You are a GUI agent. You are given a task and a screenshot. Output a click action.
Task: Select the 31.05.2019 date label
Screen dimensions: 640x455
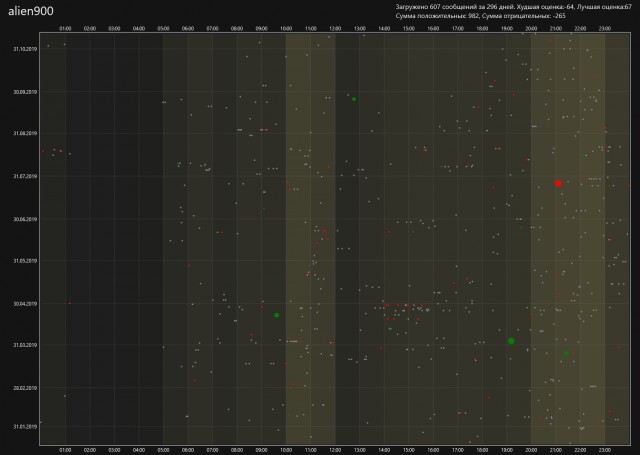click(x=25, y=261)
